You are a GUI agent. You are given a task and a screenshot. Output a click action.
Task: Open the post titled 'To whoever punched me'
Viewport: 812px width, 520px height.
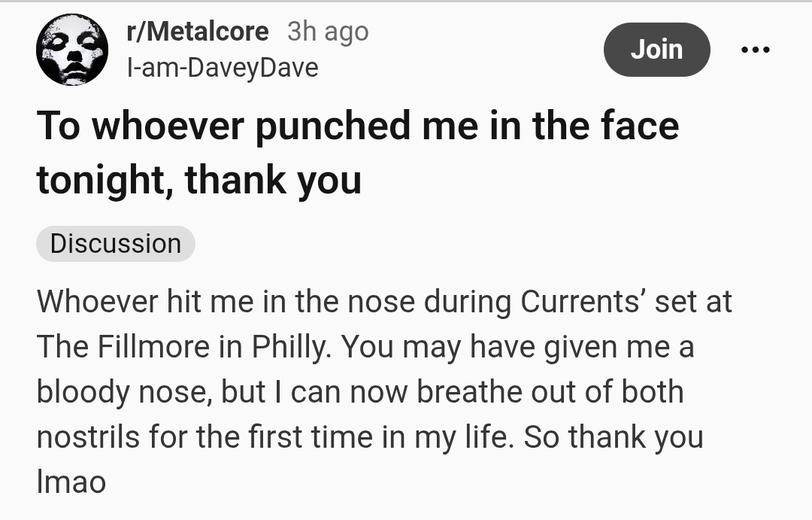357,126
